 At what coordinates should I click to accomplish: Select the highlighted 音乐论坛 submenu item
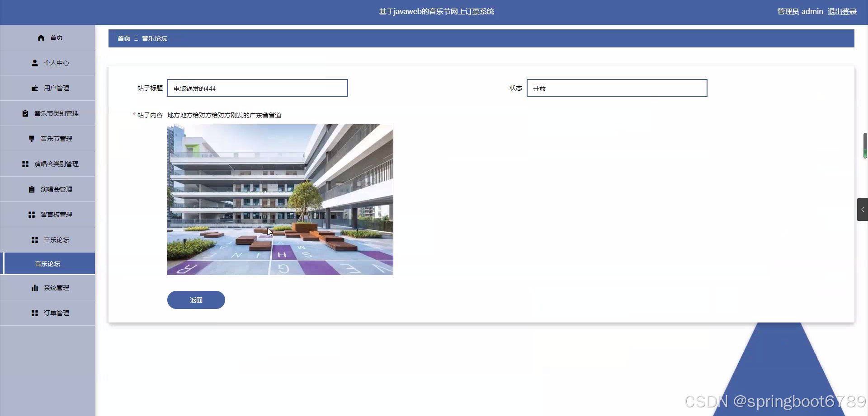pos(47,264)
